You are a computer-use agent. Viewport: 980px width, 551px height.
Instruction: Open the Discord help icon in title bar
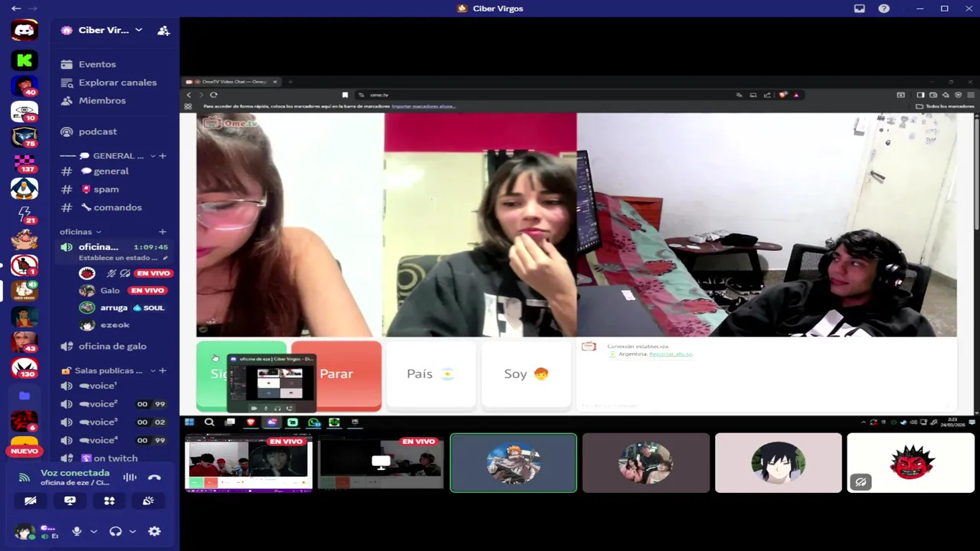click(x=884, y=8)
